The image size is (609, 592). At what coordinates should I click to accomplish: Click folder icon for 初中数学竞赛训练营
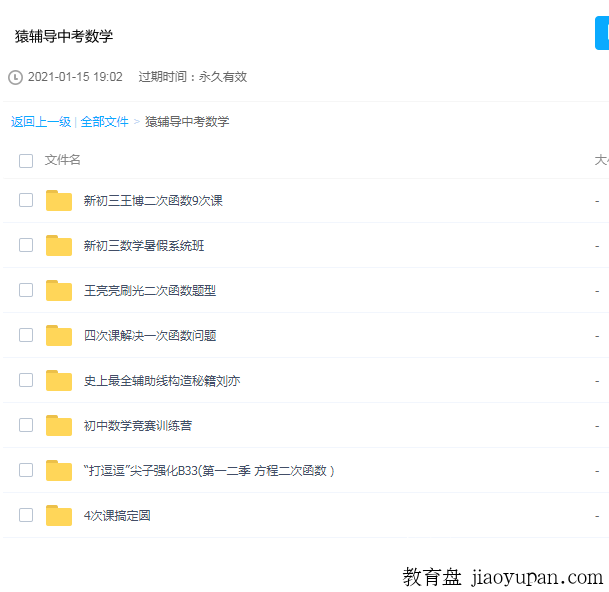59,425
